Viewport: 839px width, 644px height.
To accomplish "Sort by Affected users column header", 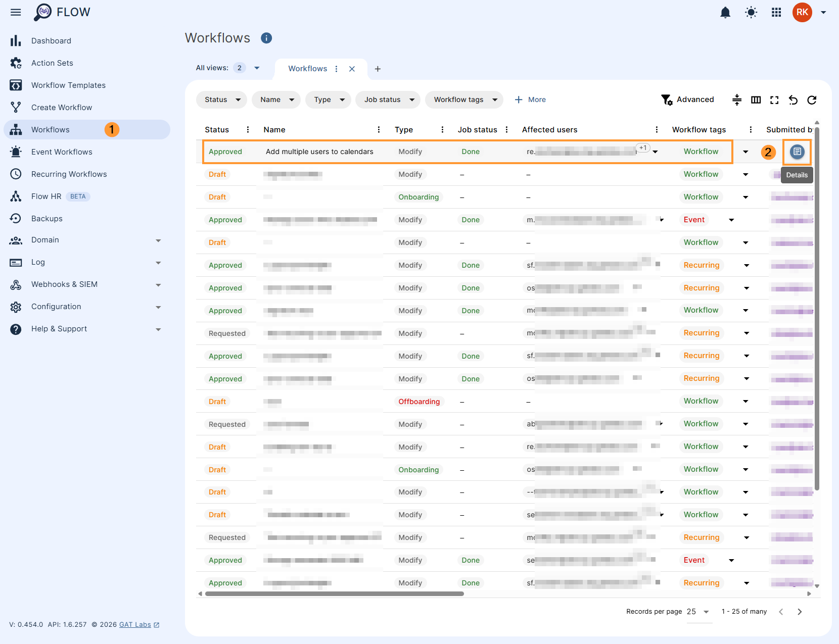I will (549, 130).
